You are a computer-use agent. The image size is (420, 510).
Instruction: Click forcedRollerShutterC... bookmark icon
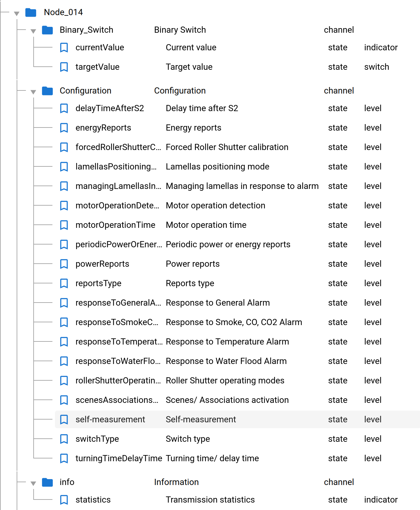tap(64, 147)
